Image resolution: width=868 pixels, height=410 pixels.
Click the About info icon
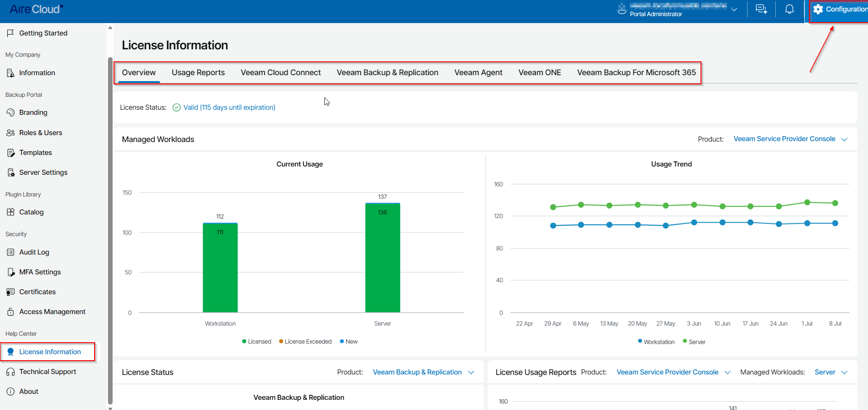[11, 392]
